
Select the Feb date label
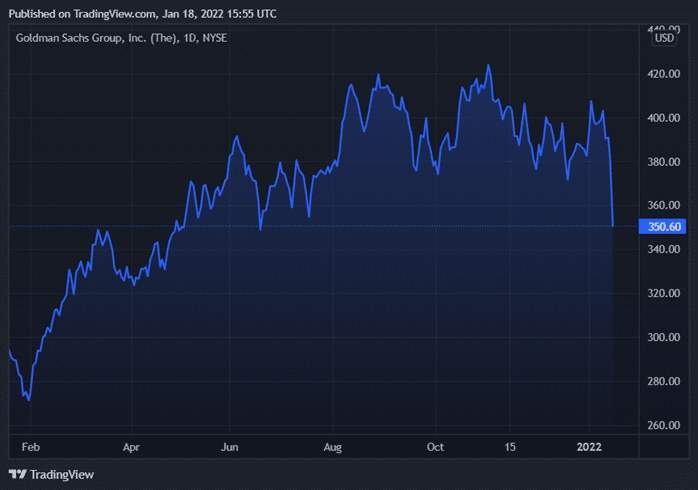click(x=31, y=449)
